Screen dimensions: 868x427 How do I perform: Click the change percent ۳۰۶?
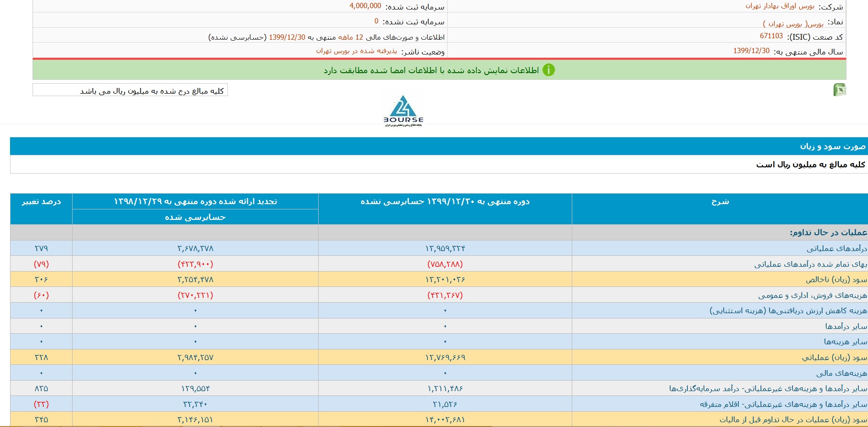[41, 279]
